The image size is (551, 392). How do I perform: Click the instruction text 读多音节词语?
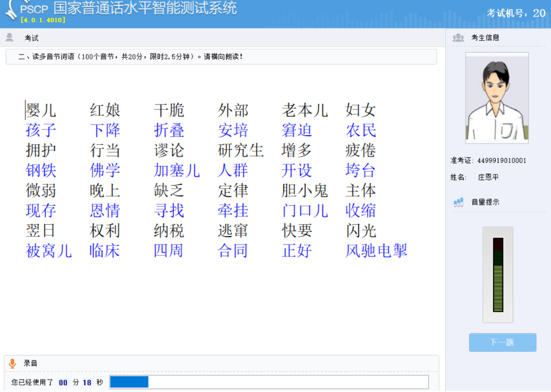[x=130, y=56]
